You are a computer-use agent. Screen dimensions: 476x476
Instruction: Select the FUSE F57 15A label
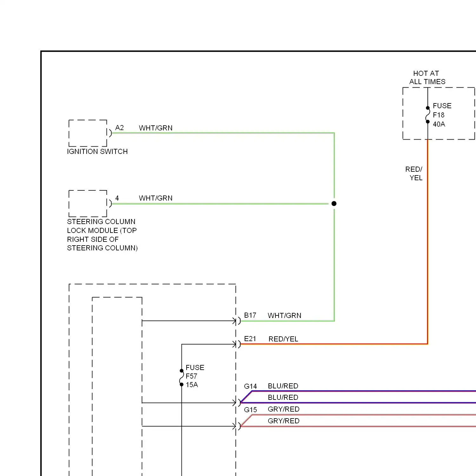195,376
